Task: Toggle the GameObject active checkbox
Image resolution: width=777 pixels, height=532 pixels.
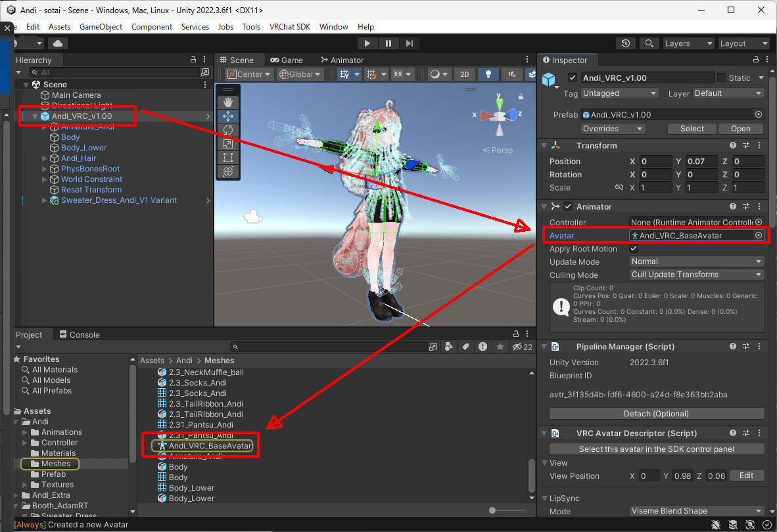Action: coord(573,78)
